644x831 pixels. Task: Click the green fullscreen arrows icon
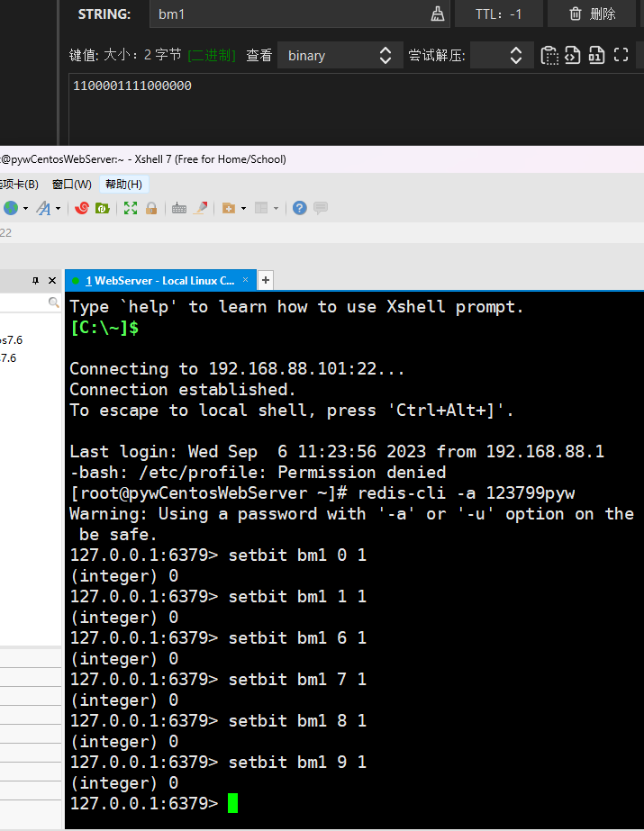pos(131,208)
